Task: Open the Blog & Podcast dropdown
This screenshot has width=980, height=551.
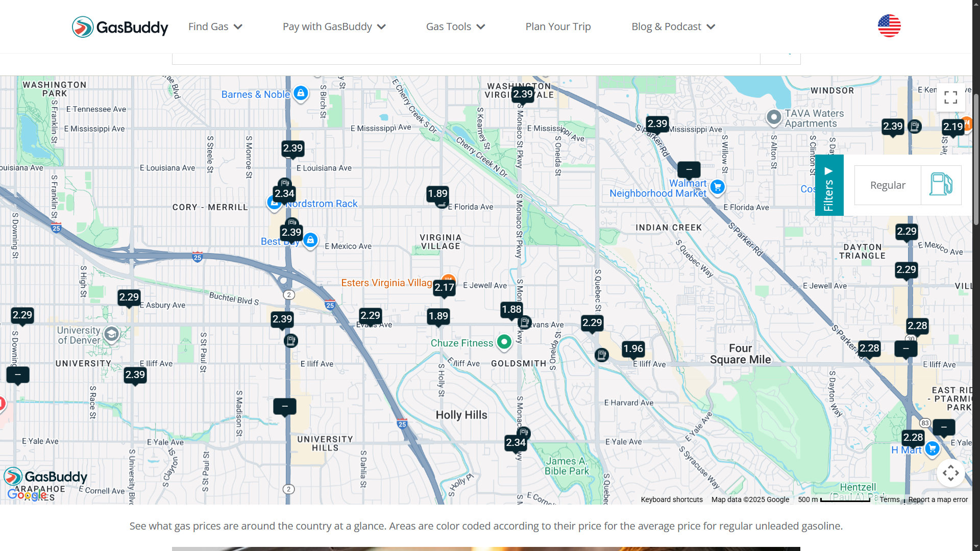Action: pos(673,27)
